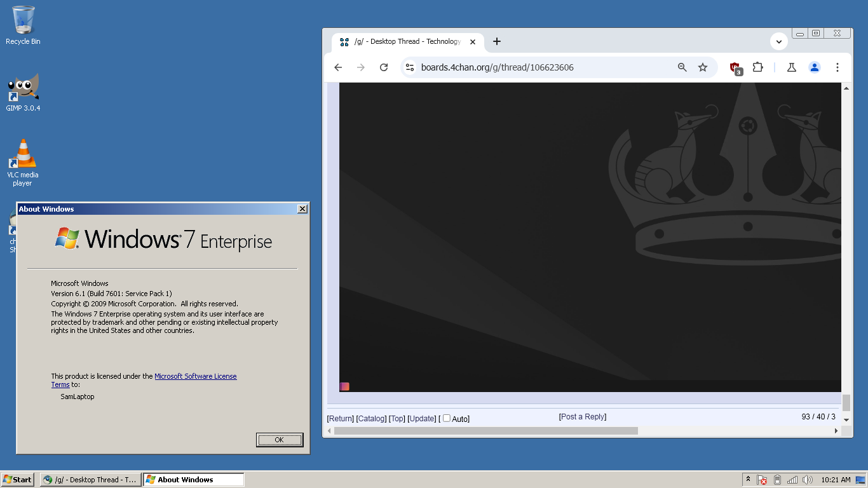Screen dimensions: 868x488
Task: Show hidden system tray icons
Action: point(748,480)
